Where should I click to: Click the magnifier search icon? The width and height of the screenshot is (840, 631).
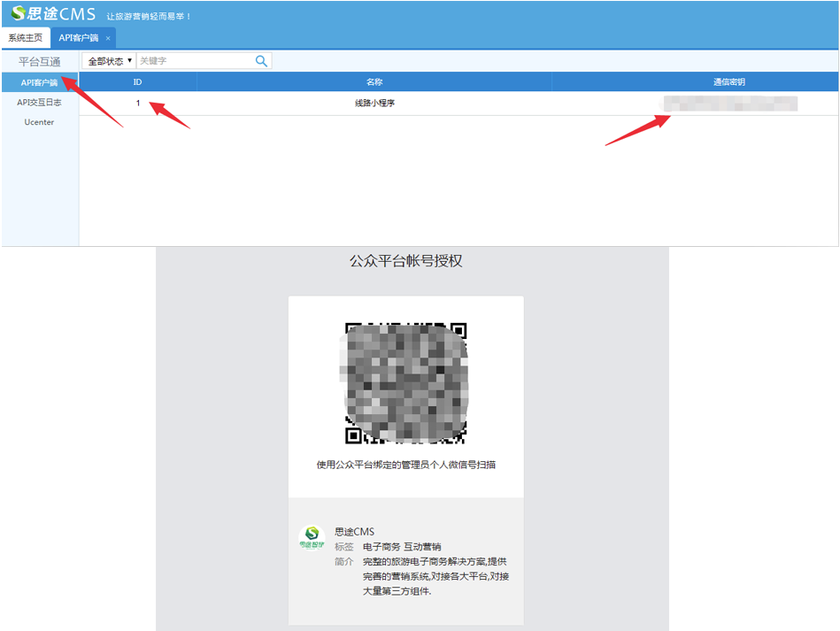pyautogui.click(x=261, y=61)
